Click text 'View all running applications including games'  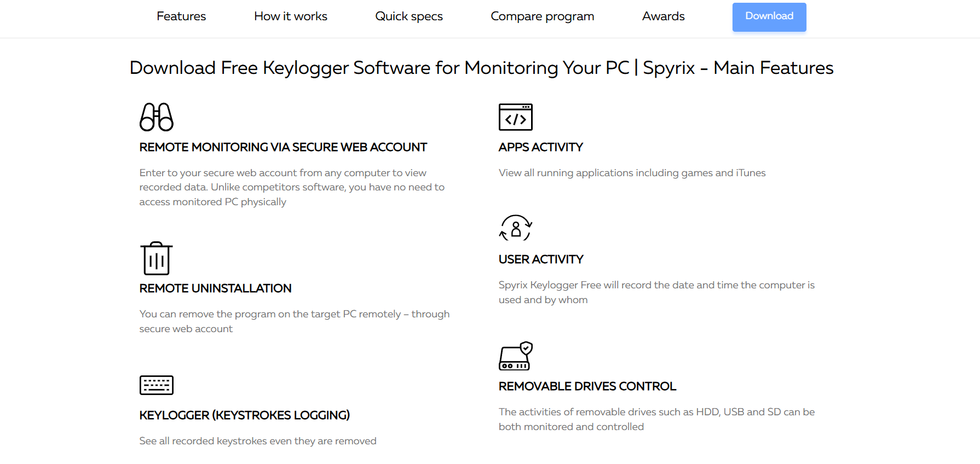click(x=606, y=173)
